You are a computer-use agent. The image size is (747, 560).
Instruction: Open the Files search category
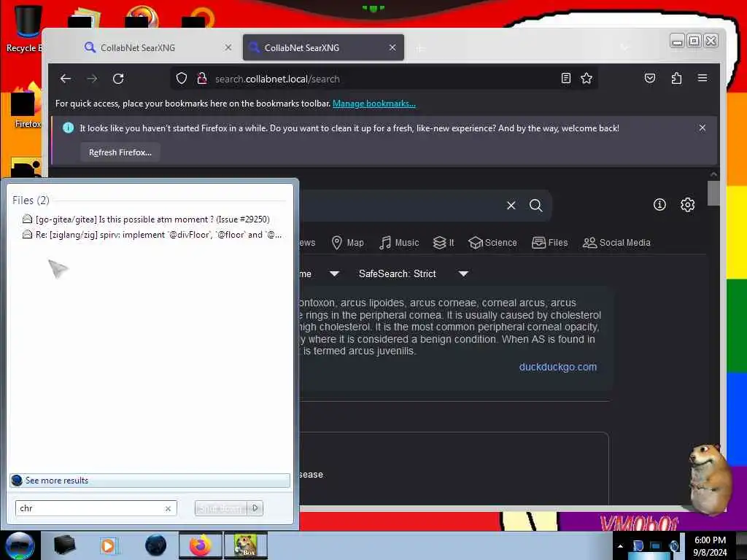(x=550, y=243)
